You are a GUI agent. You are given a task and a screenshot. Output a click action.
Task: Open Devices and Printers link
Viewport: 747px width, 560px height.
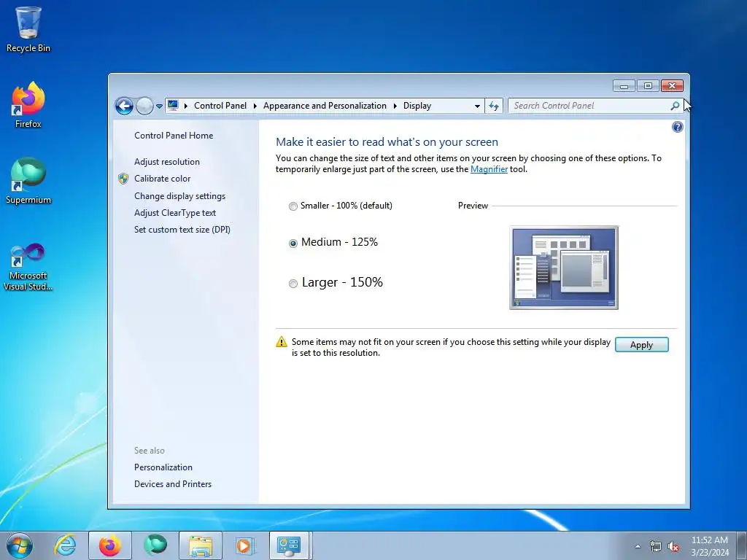pyautogui.click(x=172, y=484)
